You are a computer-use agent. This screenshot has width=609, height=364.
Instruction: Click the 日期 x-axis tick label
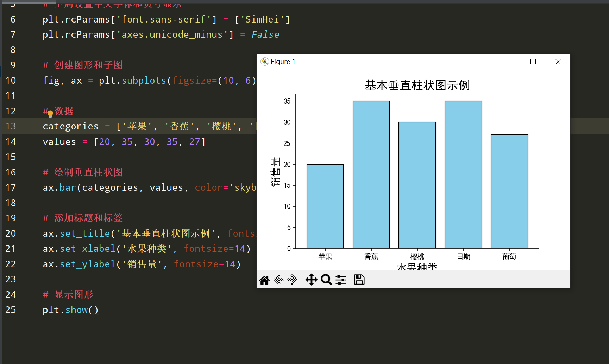pyautogui.click(x=463, y=257)
